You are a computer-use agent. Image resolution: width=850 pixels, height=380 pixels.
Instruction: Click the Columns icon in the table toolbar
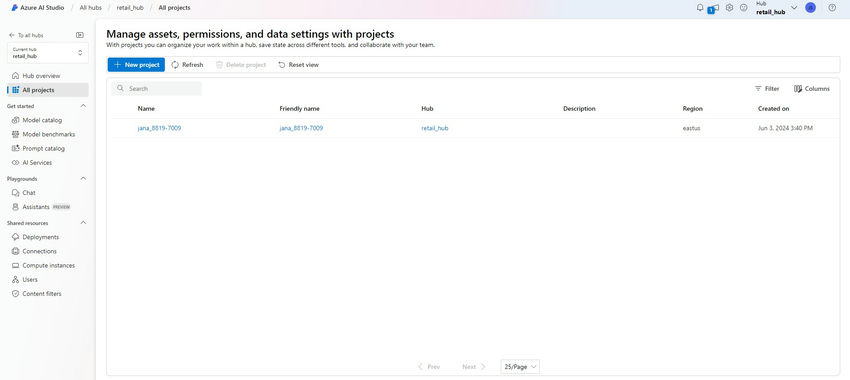[798, 88]
